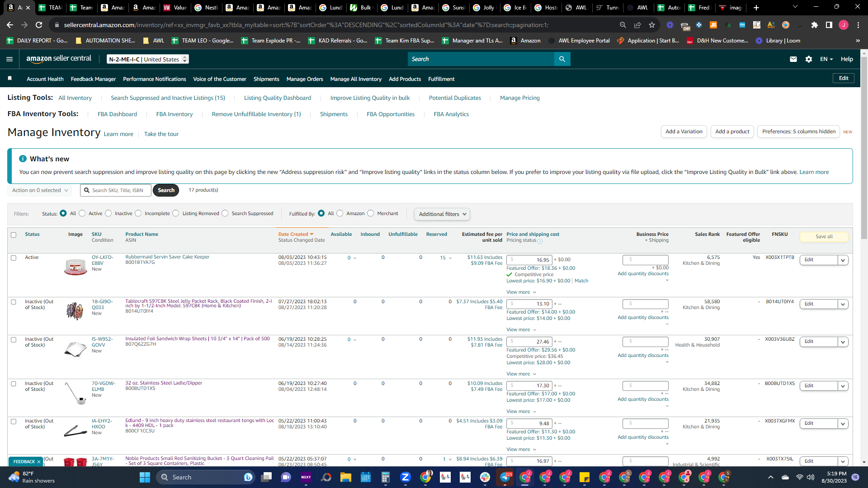Open Fulfillment in the navigation bar
This screenshot has width=868, height=488.
click(x=441, y=79)
